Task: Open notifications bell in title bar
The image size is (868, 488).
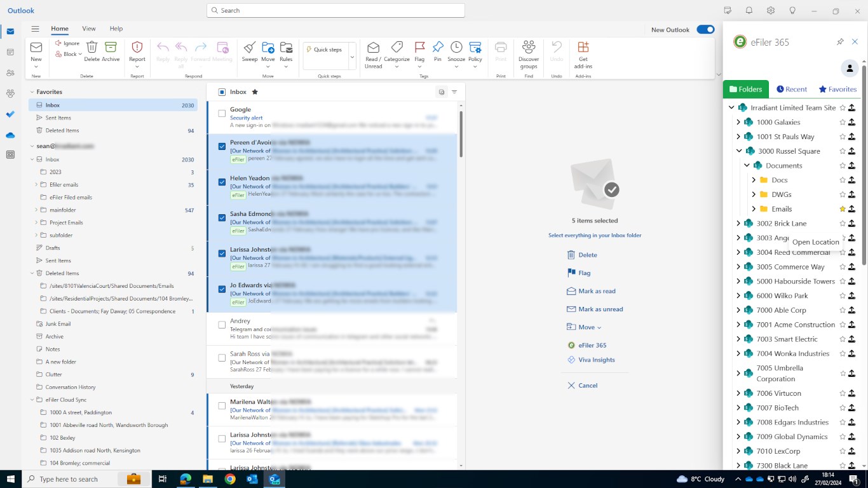Action: pyautogui.click(x=749, y=11)
